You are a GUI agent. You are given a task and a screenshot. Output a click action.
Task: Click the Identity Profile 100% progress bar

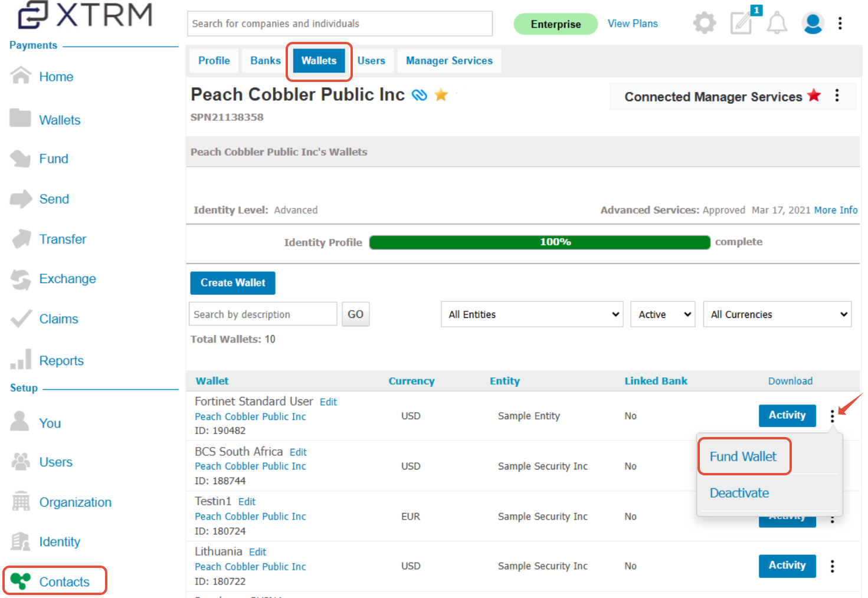coord(539,242)
